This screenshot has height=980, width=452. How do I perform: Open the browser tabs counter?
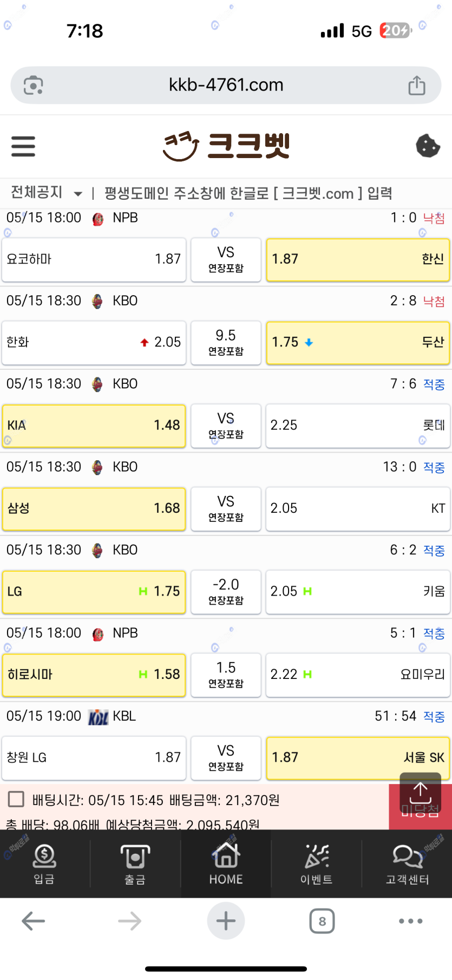click(x=322, y=921)
